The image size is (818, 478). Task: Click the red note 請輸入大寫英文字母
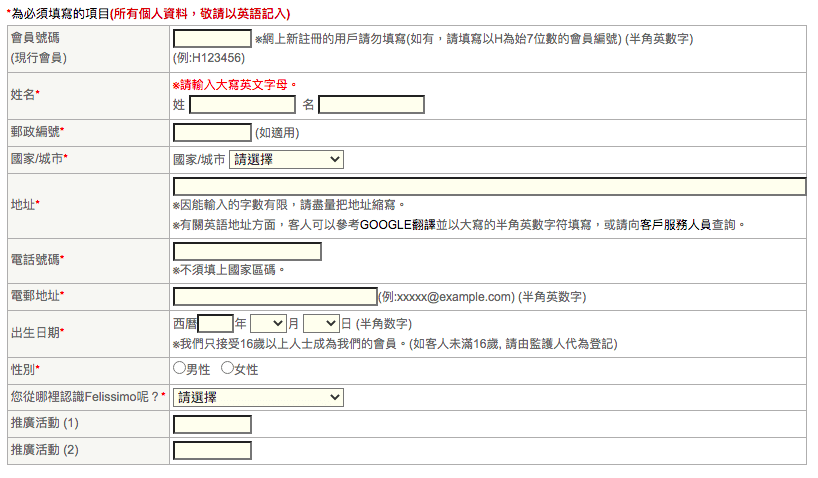tap(235, 85)
